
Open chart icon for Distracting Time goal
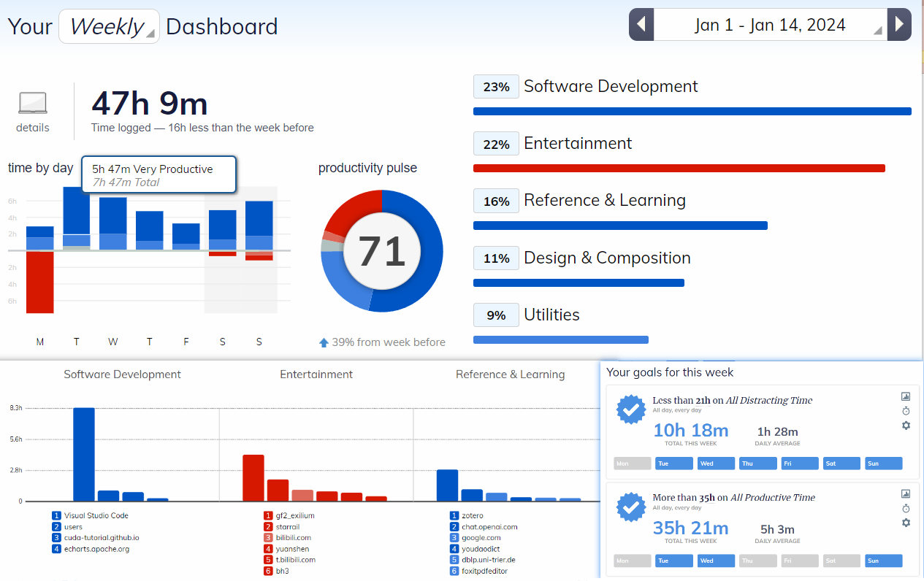point(906,396)
